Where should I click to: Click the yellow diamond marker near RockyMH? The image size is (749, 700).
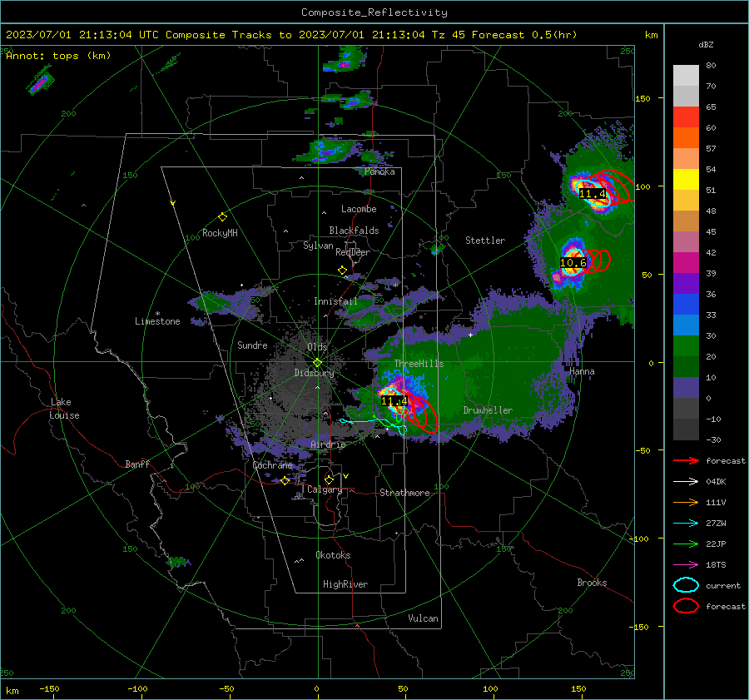point(222,217)
